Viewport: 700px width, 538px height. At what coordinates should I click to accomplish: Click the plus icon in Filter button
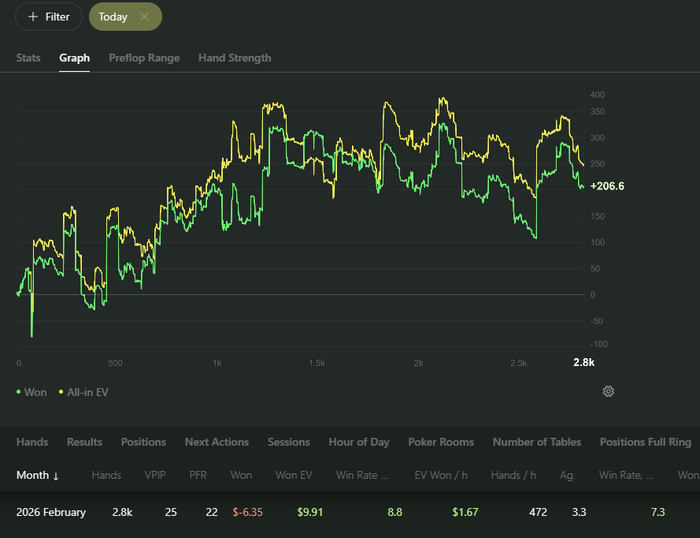[x=33, y=17]
